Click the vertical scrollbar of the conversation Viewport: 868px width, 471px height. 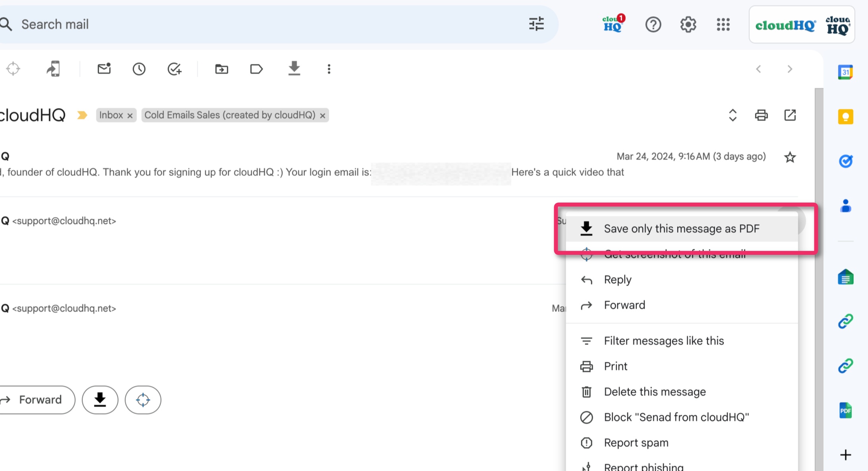(819, 278)
